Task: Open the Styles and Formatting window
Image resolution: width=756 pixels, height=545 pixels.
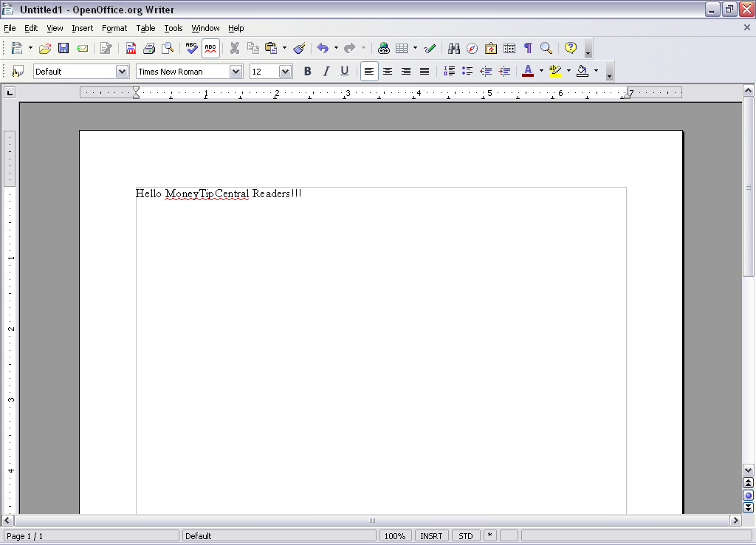Action: (x=18, y=72)
